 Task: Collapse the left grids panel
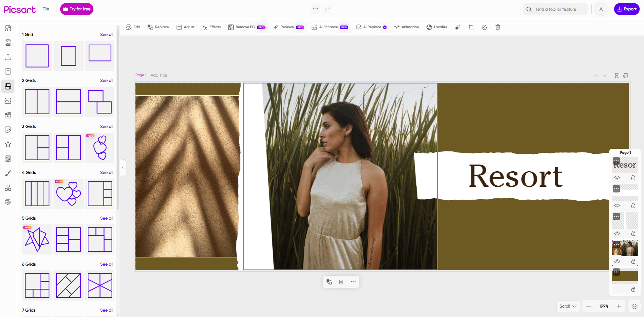123,167
